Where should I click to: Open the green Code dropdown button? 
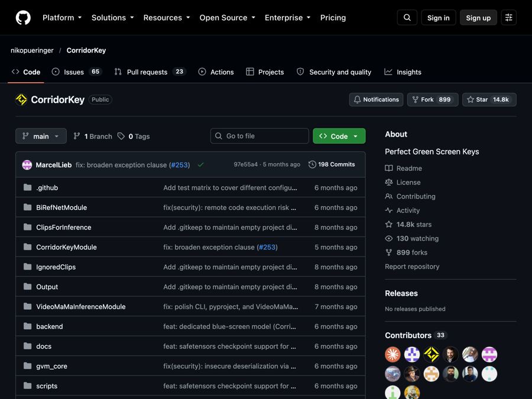pyautogui.click(x=339, y=136)
